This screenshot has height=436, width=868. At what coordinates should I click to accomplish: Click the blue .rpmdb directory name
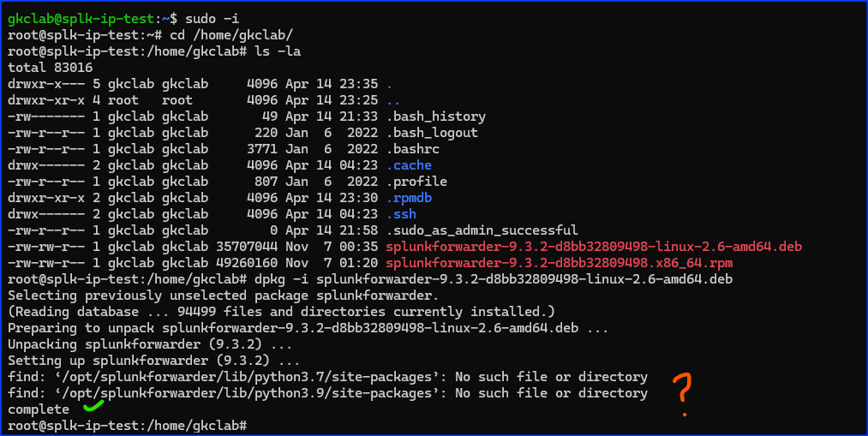409,198
